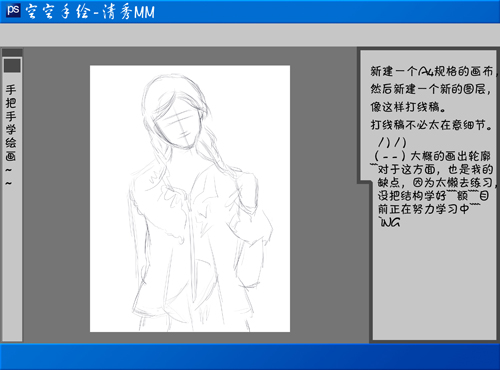
Task: Click the blue bar along the bottom edge
Action: click(250, 357)
